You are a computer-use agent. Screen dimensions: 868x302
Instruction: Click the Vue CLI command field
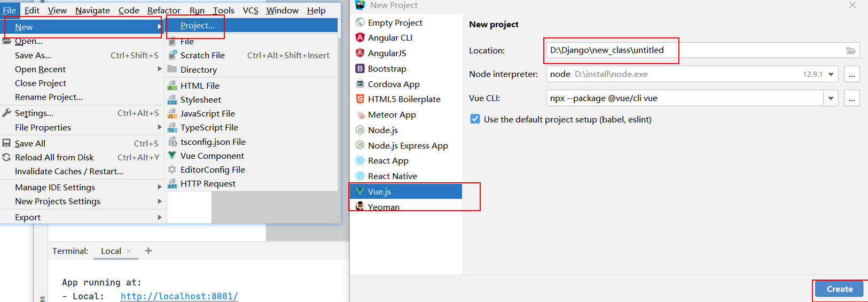[685, 98]
